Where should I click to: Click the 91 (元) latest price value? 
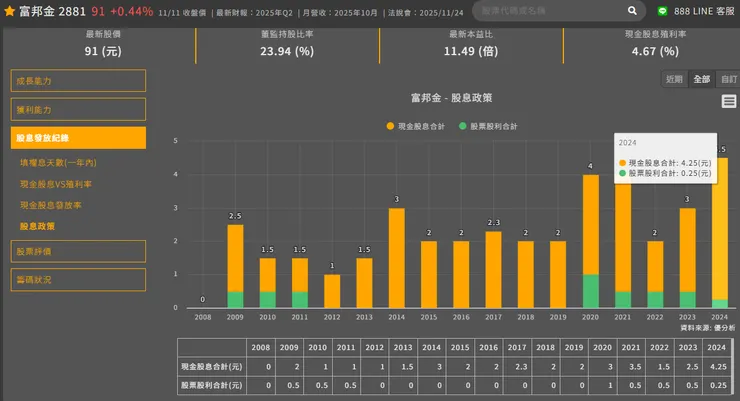click(x=103, y=51)
